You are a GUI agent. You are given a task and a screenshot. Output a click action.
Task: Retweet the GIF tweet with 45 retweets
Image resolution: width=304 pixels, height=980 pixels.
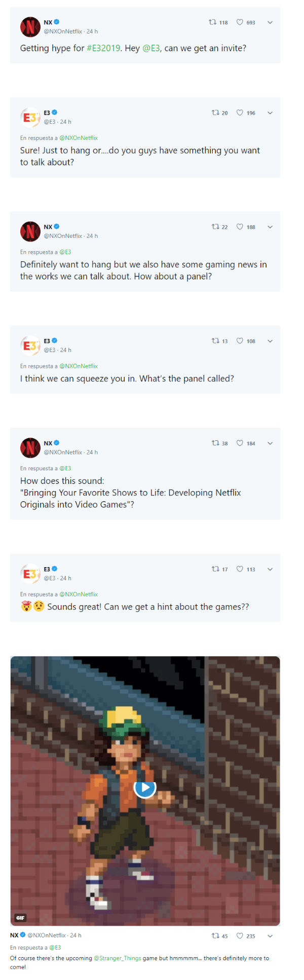point(215,936)
